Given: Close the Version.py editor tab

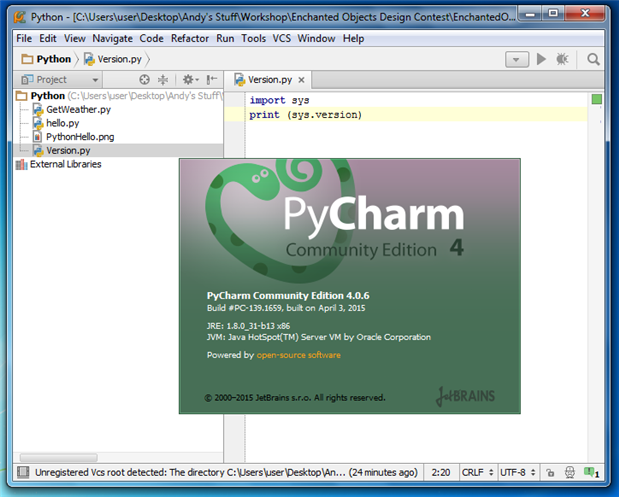Looking at the screenshot, I should [x=301, y=80].
